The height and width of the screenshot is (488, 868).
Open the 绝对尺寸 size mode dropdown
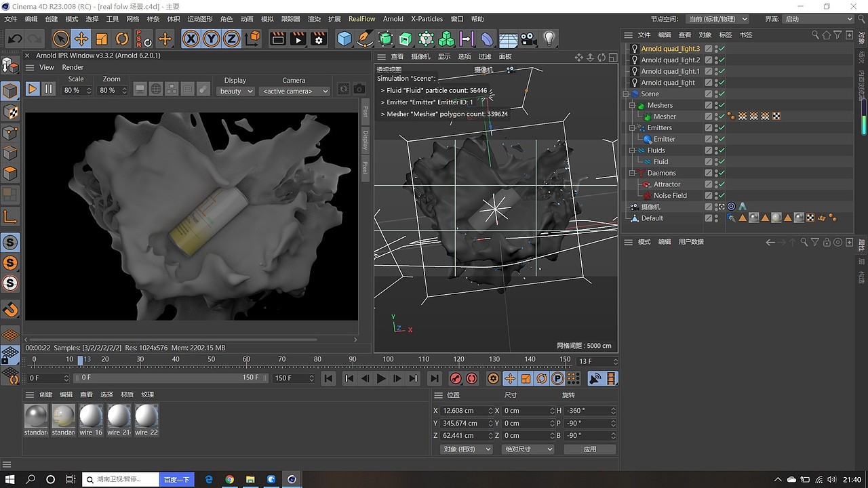point(527,449)
